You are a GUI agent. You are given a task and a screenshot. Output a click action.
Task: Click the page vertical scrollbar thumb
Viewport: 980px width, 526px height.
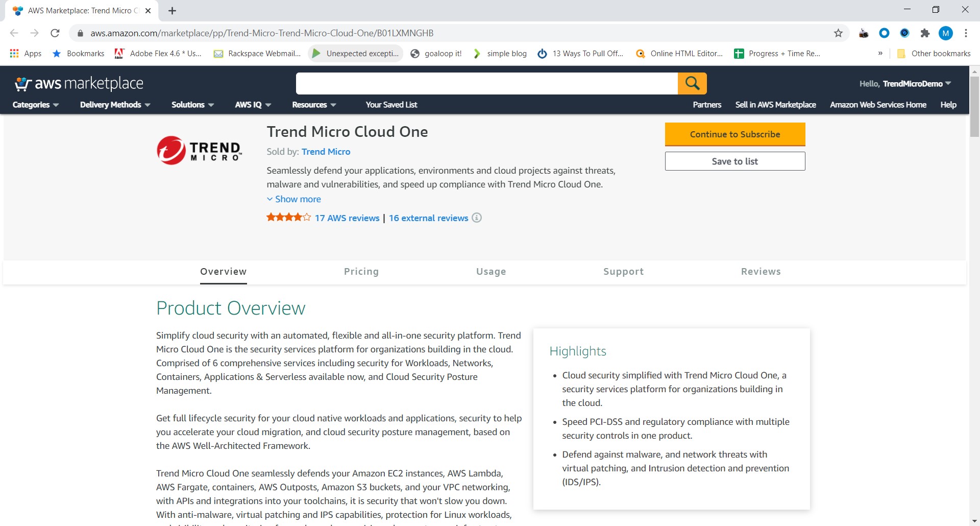click(974, 106)
